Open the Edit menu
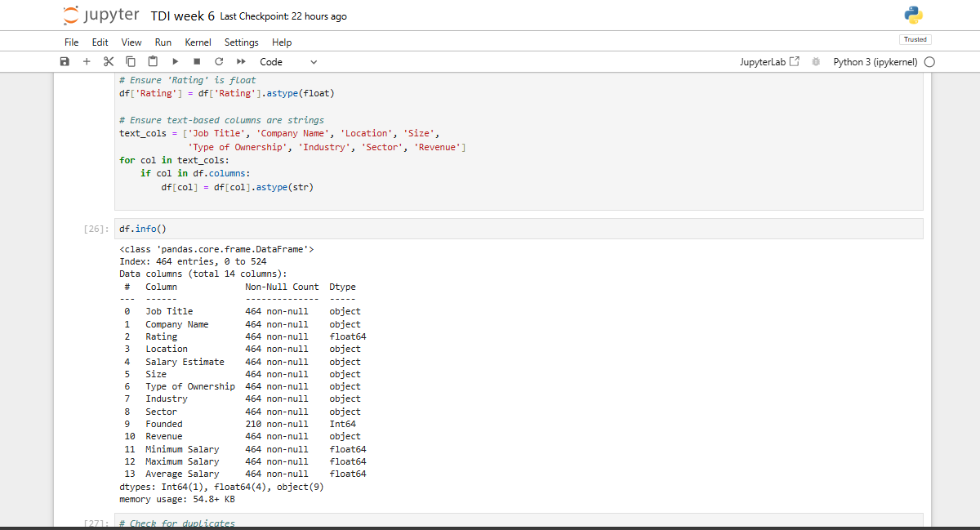Screen dimensions: 980x530 (100, 42)
